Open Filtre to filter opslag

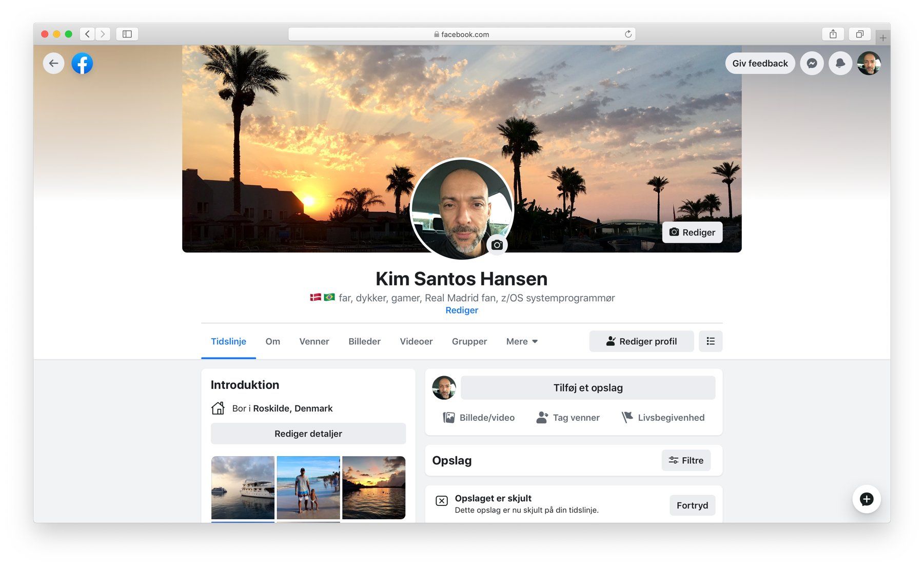point(686,460)
